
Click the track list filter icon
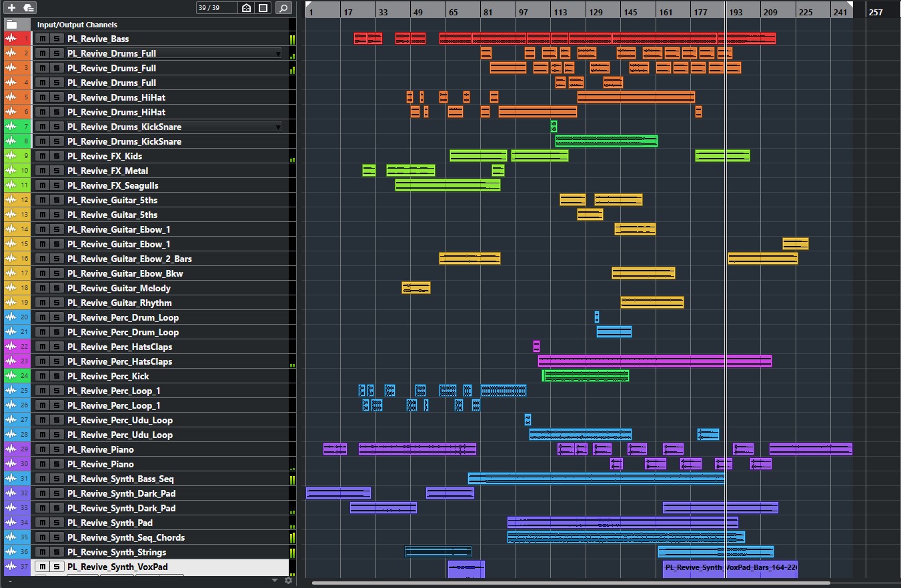pyautogui.click(x=263, y=8)
